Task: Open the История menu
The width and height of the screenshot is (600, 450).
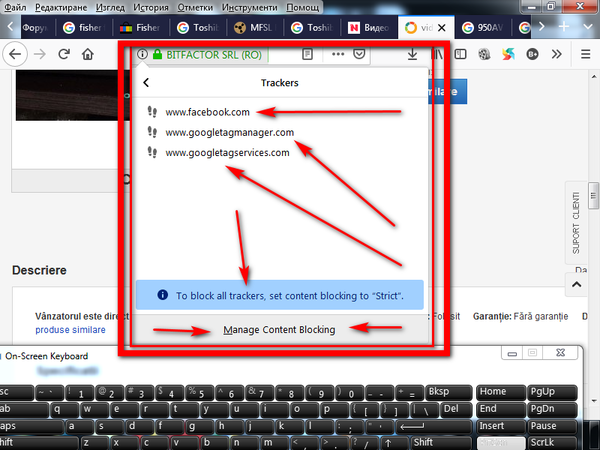Action: click(151, 7)
